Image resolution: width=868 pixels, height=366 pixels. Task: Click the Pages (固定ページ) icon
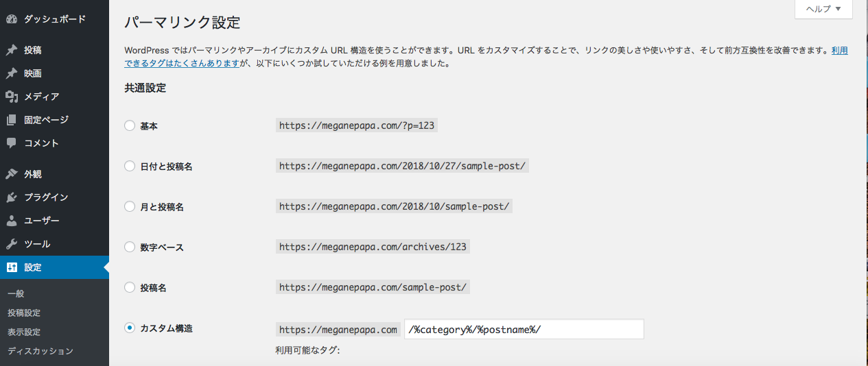12,120
